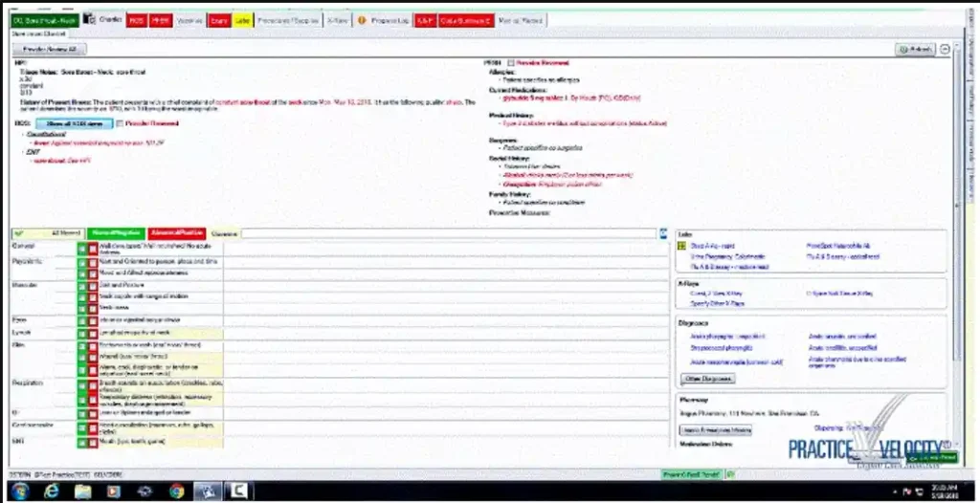Image resolution: width=980 pixels, height=503 pixels.
Task: Click the orange Progress Log alert icon
Action: point(361,21)
